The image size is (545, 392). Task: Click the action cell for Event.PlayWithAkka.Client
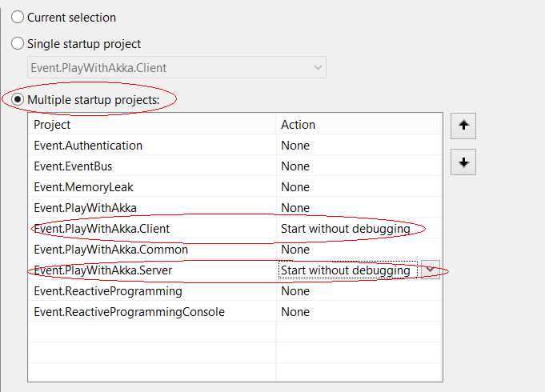tap(359, 229)
